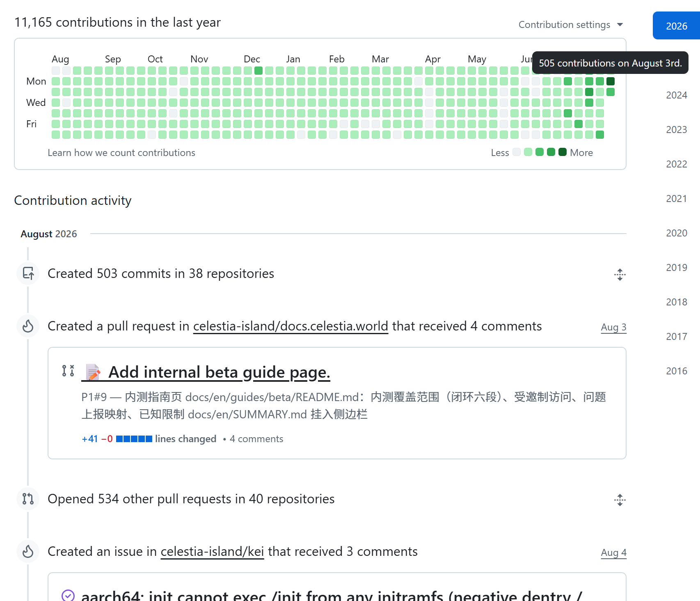Expand the 503 commits in 38 repositories section
Screen dimensions: 700x601
pos(620,275)
